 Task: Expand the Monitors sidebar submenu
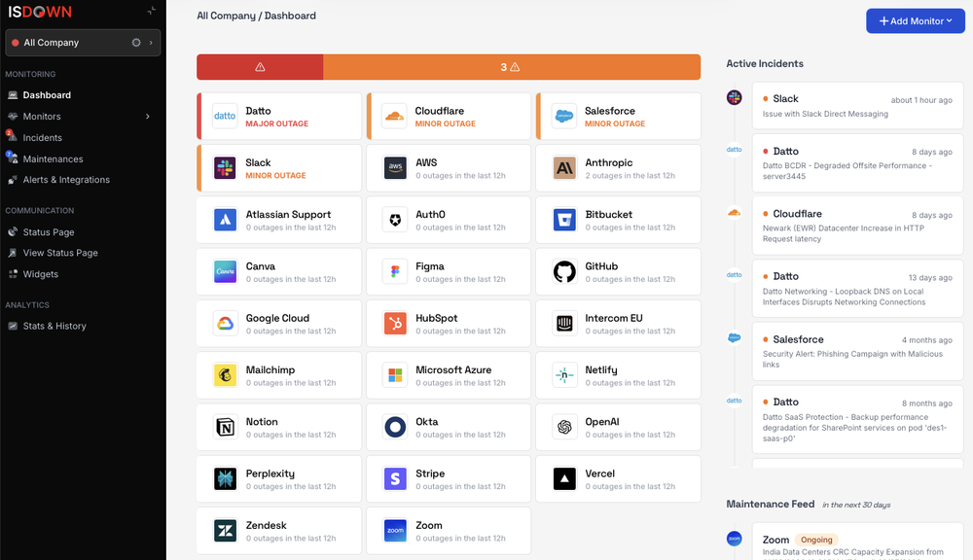147,116
